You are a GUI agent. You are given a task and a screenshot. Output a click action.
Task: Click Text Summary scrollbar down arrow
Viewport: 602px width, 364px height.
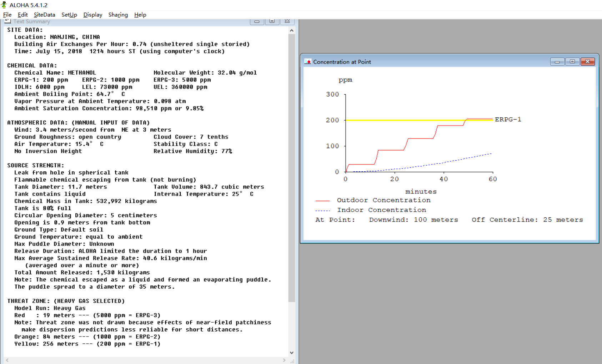pyautogui.click(x=292, y=353)
